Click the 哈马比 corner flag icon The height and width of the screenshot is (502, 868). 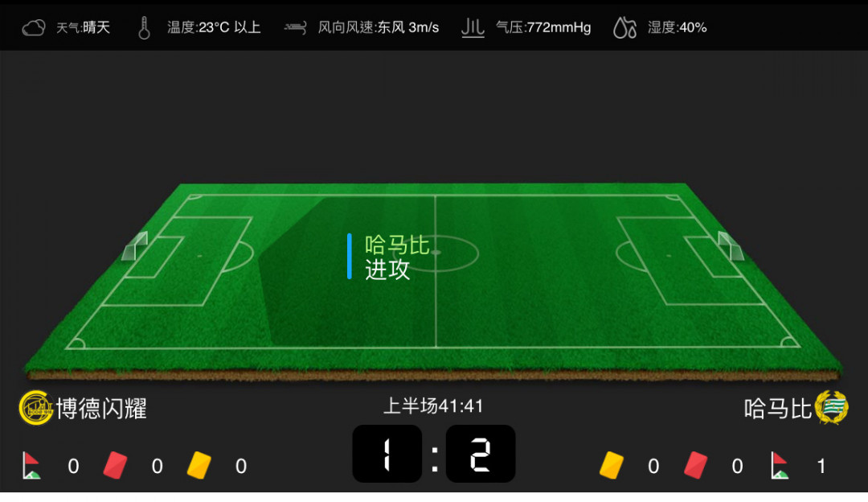coord(780,466)
